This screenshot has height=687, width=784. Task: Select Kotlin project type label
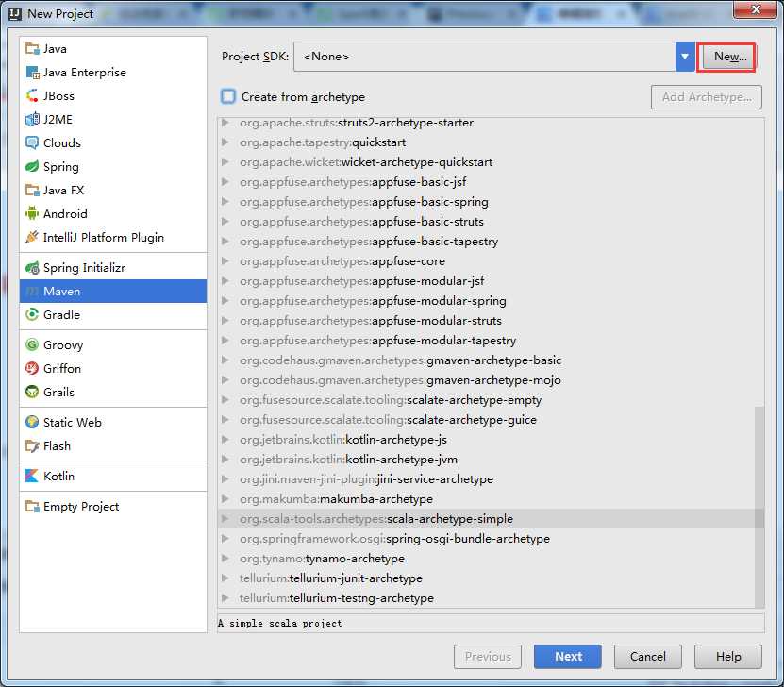pyautogui.click(x=59, y=476)
